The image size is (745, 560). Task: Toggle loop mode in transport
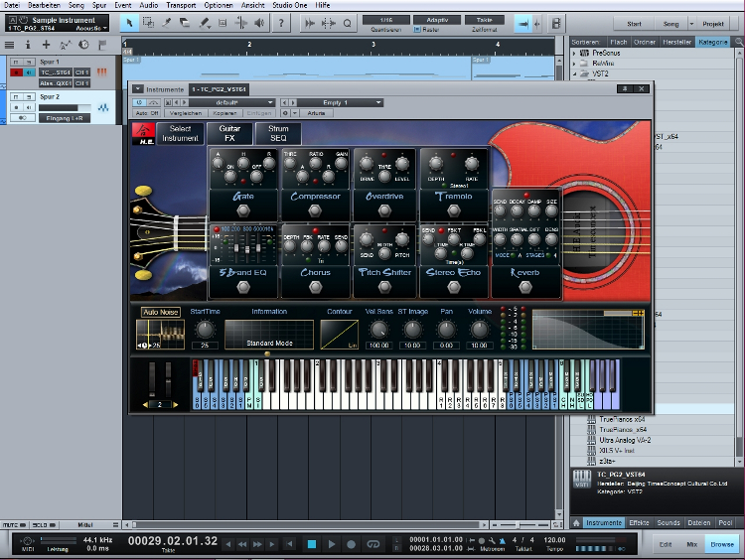tap(373, 544)
